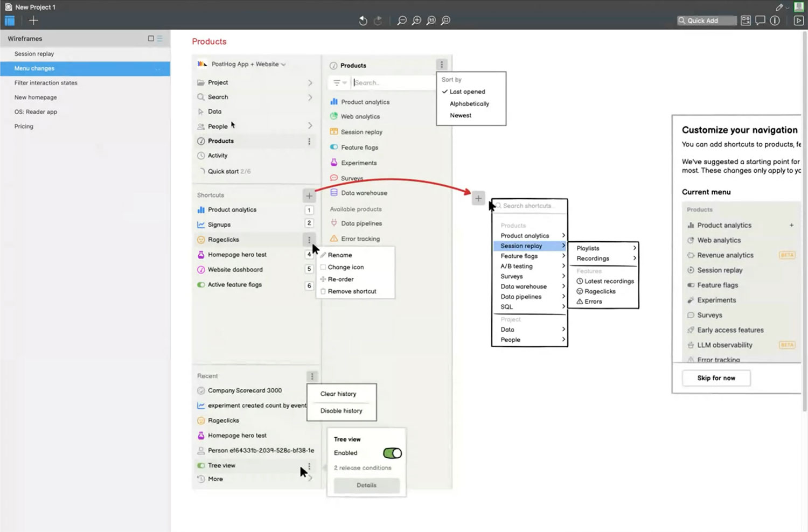
Task: Expand the Project menu chevron
Action: pos(310,82)
